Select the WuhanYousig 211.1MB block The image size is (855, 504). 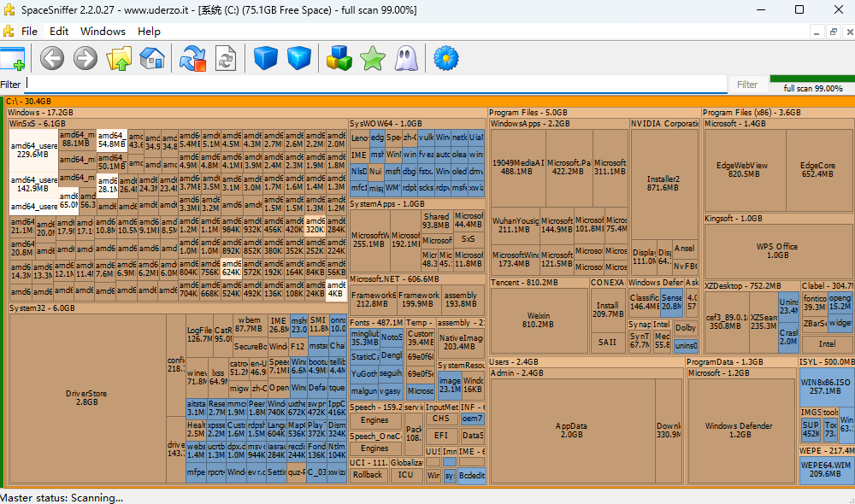tap(516, 226)
